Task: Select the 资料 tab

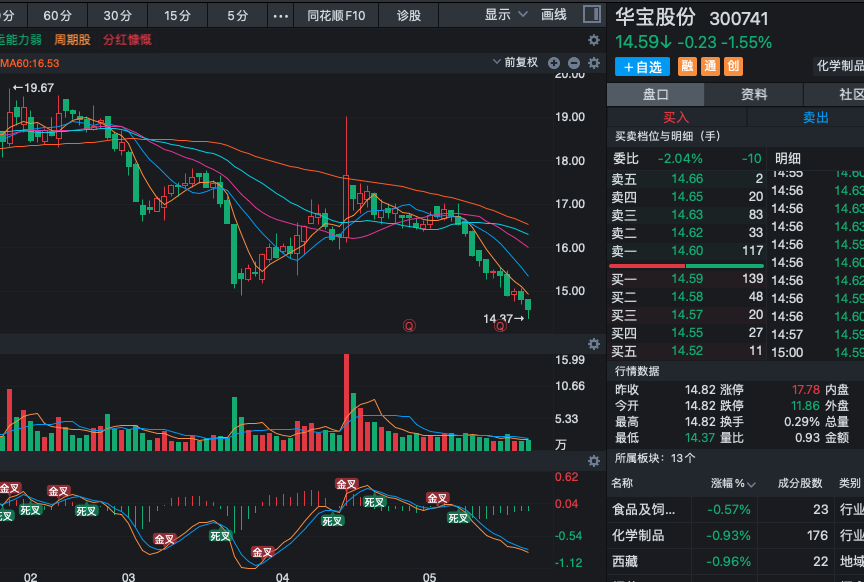Action: [x=754, y=94]
